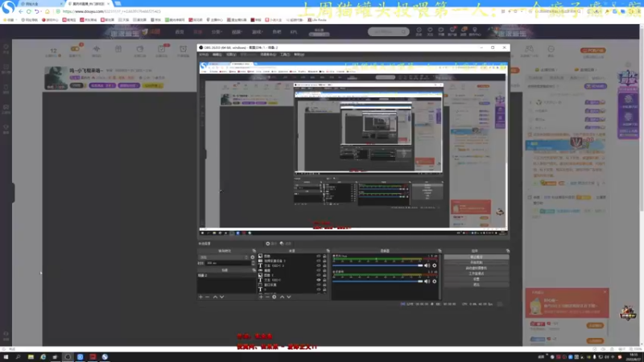Click the highlighted top button in the OBS Controls dock

click(477, 257)
